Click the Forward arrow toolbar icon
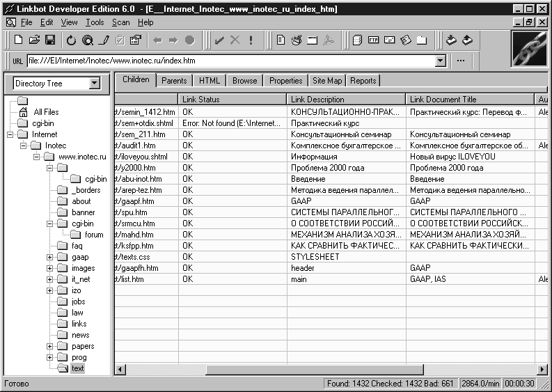This screenshot has width=552, height=392. click(173, 40)
